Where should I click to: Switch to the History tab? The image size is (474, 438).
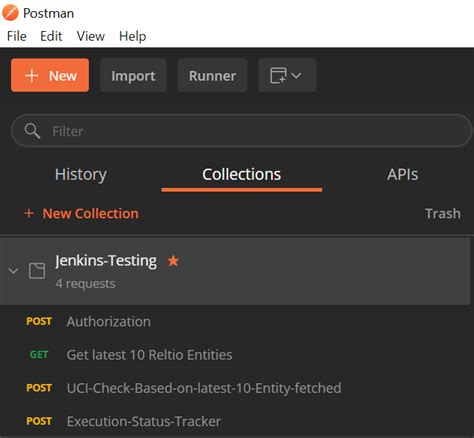[81, 174]
